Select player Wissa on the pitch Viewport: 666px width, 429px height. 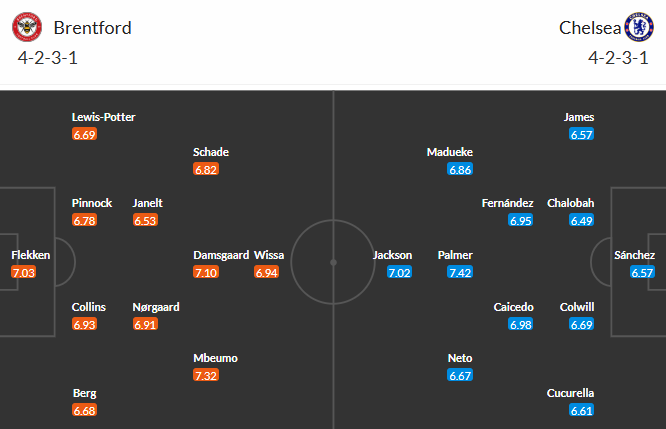pos(269,255)
